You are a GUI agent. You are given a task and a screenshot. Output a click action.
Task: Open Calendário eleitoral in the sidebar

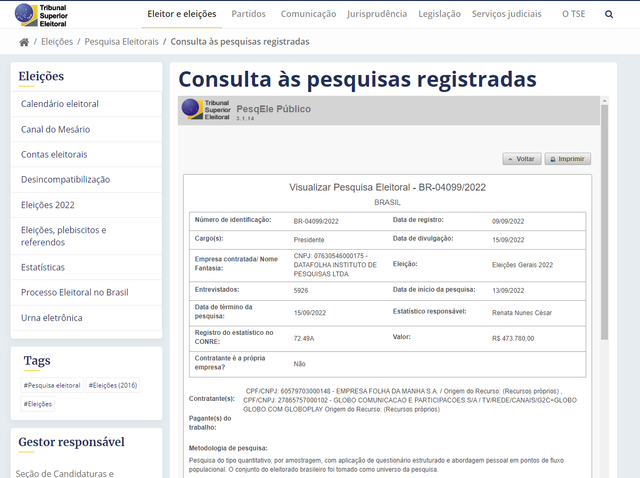coord(60,104)
